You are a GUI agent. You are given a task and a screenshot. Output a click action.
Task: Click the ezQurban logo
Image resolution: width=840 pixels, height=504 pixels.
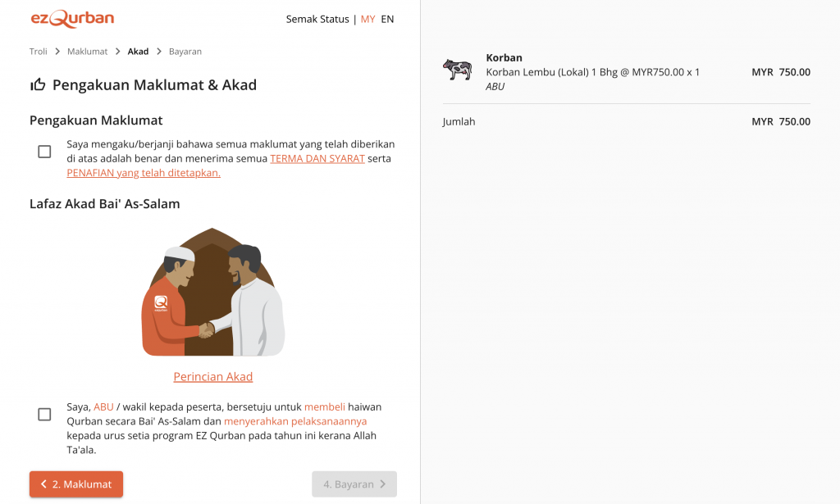click(72, 19)
